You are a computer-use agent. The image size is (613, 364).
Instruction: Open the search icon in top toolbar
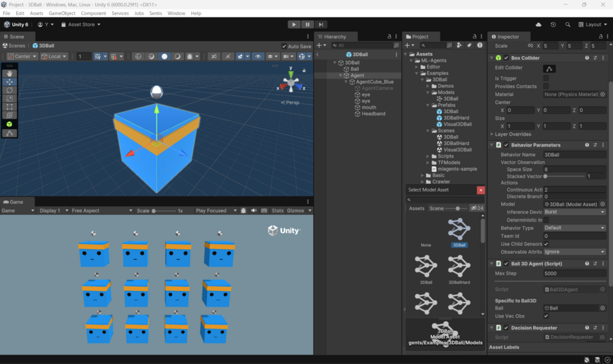568,25
